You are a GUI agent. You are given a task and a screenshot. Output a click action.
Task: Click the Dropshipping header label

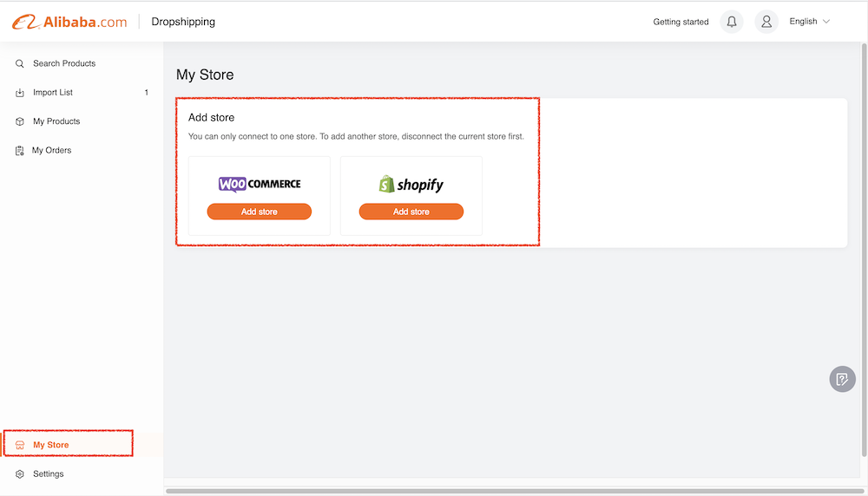tap(183, 22)
